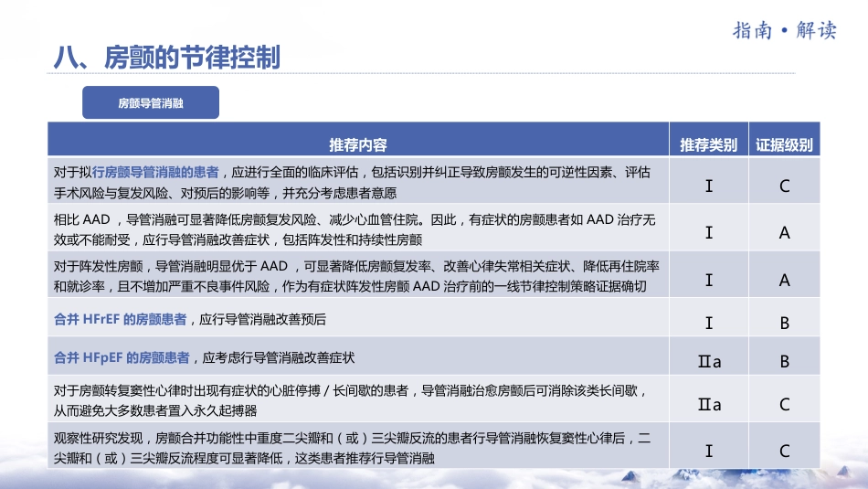The height and width of the screenshot is (489, 868).
Task: Click the text 应行导管消融改善预后
Action: 262,319
